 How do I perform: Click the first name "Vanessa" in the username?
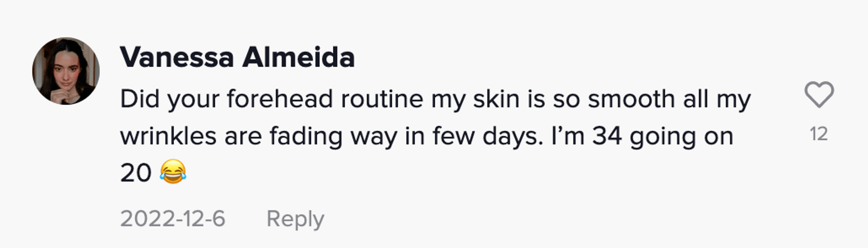(x=177, y=57)
